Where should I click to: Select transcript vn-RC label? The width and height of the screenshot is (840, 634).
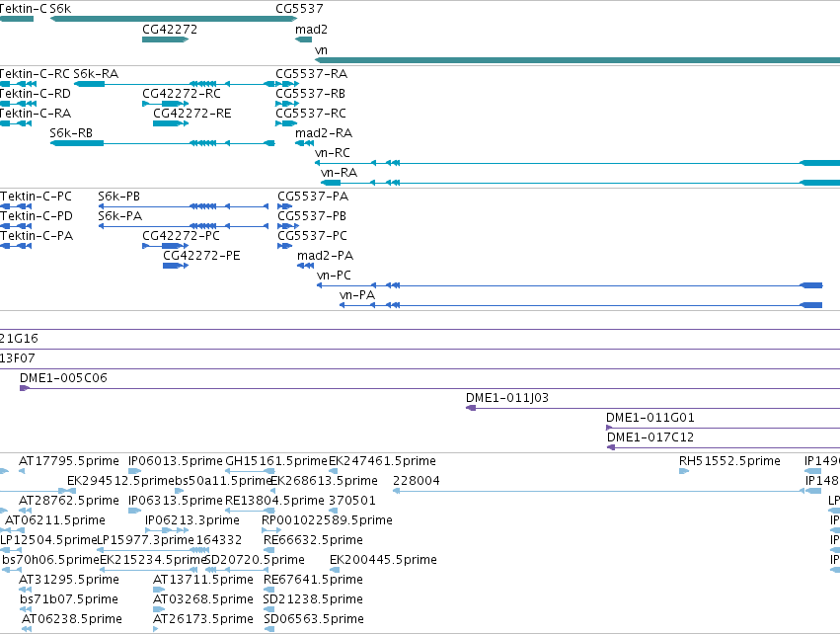(x=332, y=153)
